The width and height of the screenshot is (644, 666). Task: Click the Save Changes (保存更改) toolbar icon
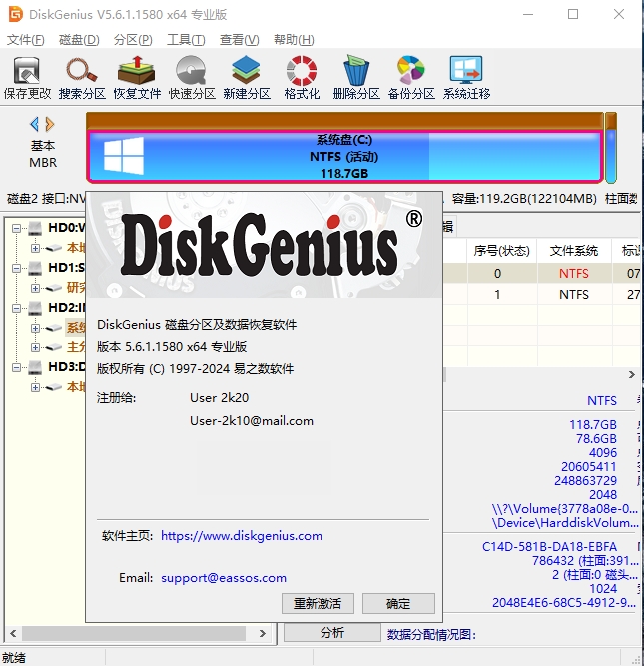27,77
